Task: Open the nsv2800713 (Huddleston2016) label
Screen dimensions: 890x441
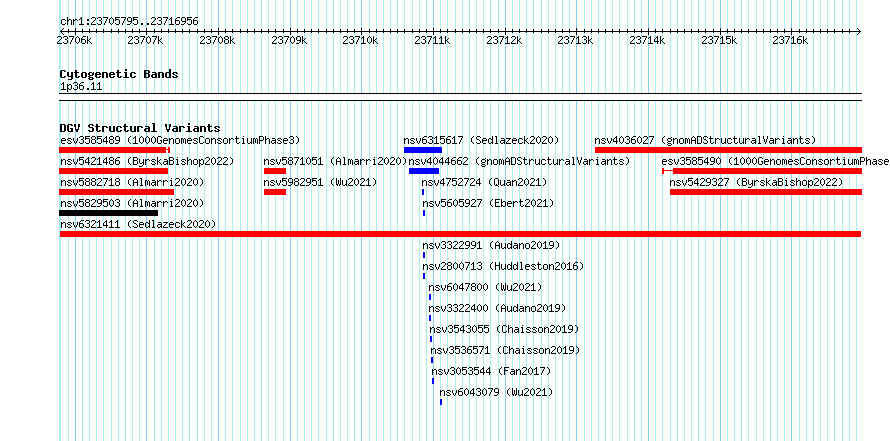Action: [503, 266]
